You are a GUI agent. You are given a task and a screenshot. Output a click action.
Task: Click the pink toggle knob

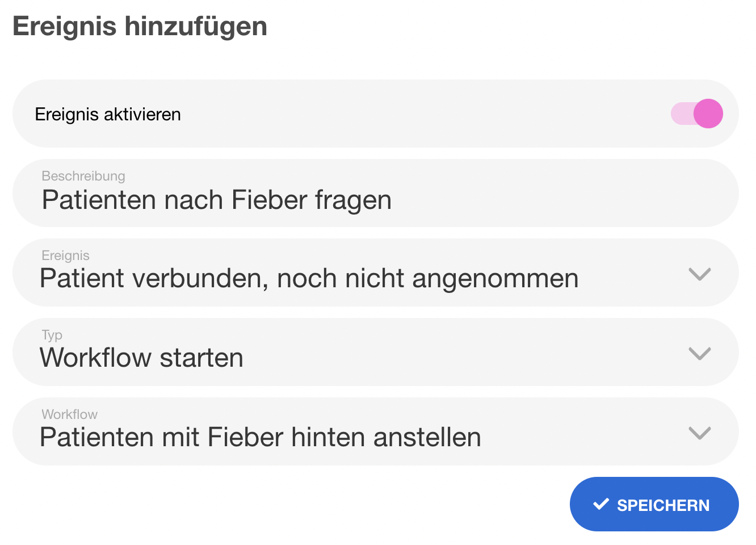click(x=708, y=114)
